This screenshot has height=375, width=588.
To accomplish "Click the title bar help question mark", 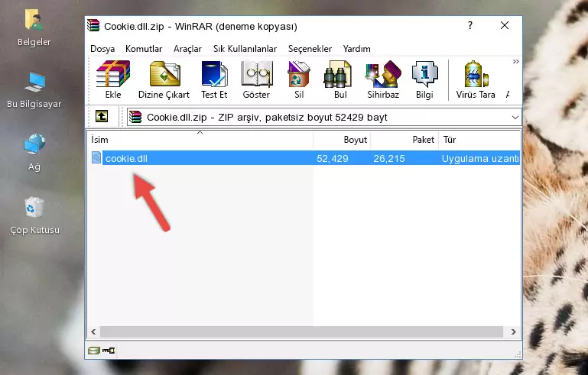I will tap(470, 25).
